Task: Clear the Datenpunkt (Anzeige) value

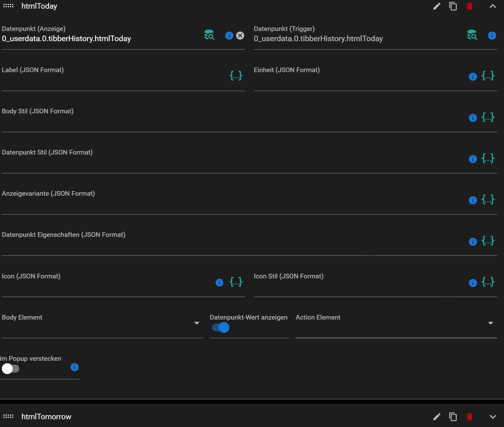Action: 240,36
